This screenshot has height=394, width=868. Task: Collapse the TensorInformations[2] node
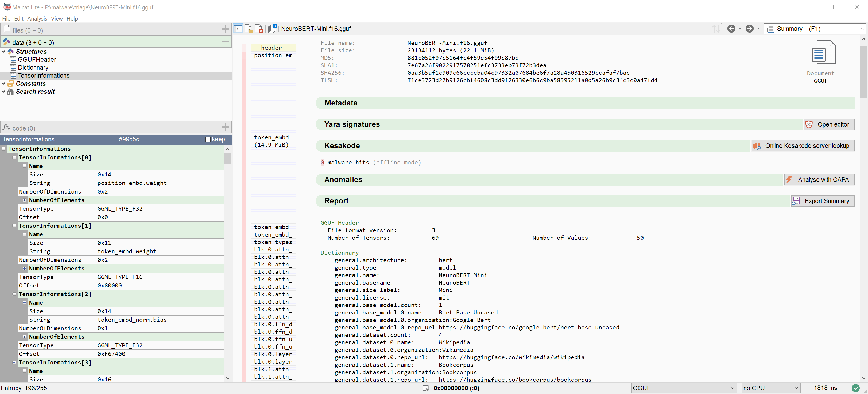(x=14, y=294)
